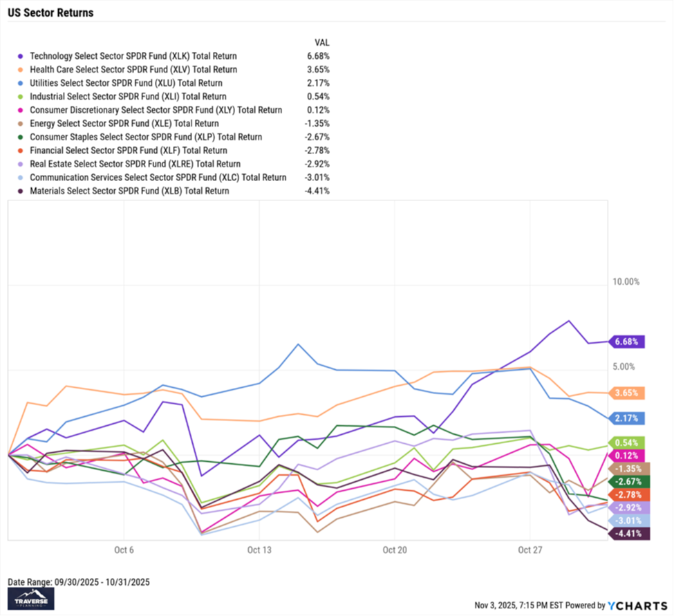Click the purple Technology (XLK) legend dot
Viewport: 674px width, 616px height.
(21, 56)
